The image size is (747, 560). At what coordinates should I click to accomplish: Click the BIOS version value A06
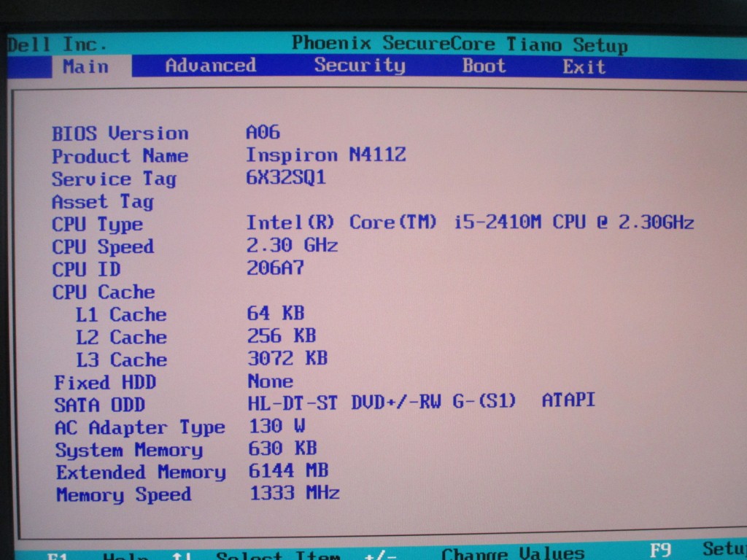point(263,132)
